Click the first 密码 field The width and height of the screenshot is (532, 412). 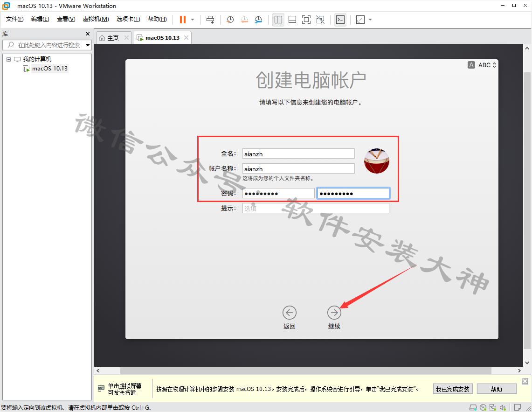click(x=278, y=193)
